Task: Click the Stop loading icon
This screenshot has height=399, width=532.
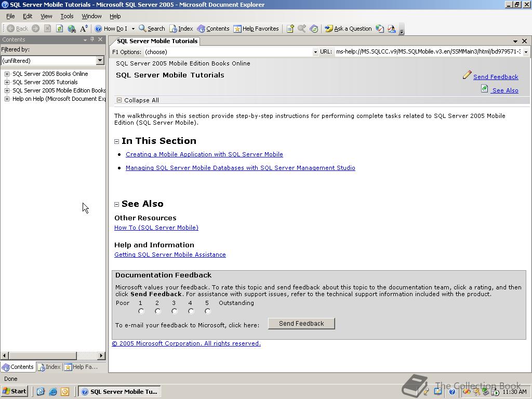Action: coord(47,29)
